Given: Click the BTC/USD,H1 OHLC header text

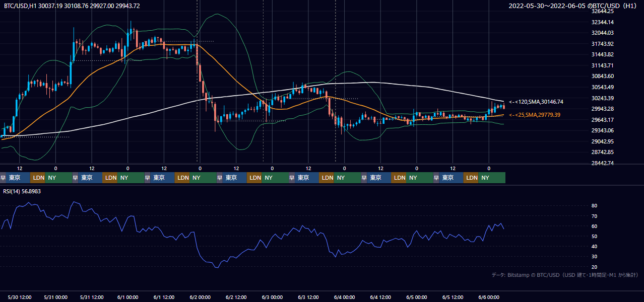Looking at the screenshot, I should pos(72,6).
